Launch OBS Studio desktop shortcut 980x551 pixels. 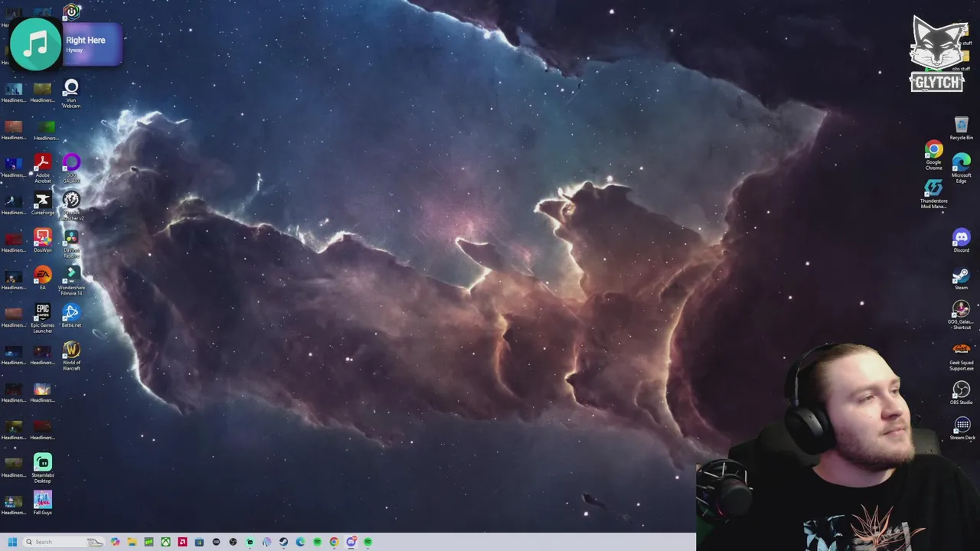point(962,393)
